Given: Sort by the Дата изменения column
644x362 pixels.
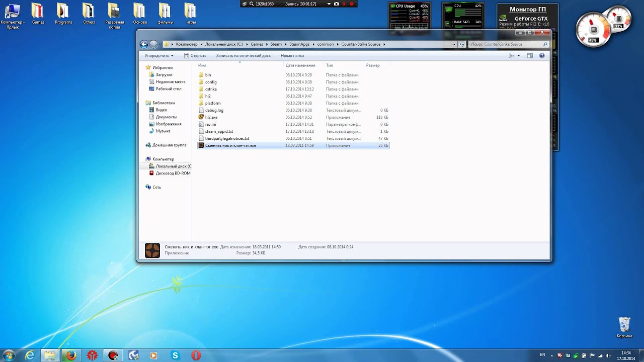Looking at the screenshot, I should pos(300,65).
